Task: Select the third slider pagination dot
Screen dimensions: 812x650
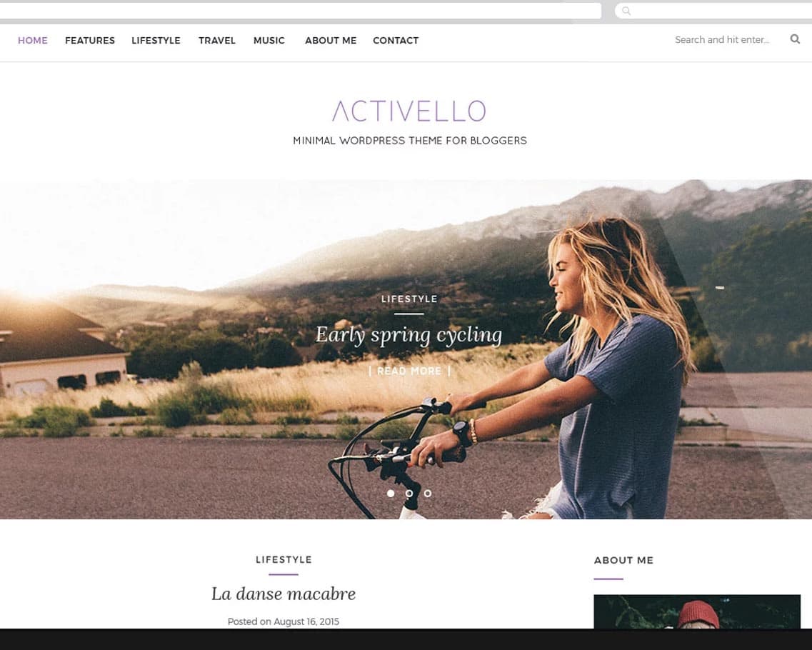Action: (428, 493)
